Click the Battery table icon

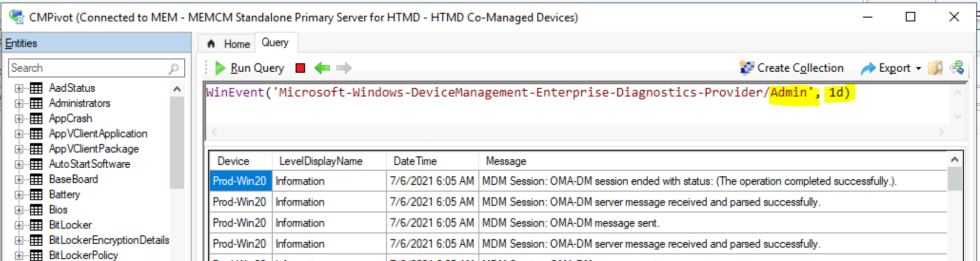coord(36,195)
